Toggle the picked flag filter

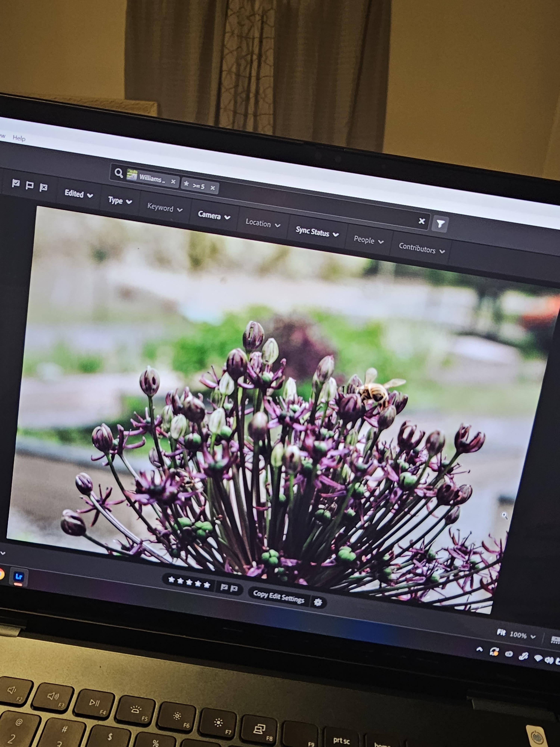[15, 183]
